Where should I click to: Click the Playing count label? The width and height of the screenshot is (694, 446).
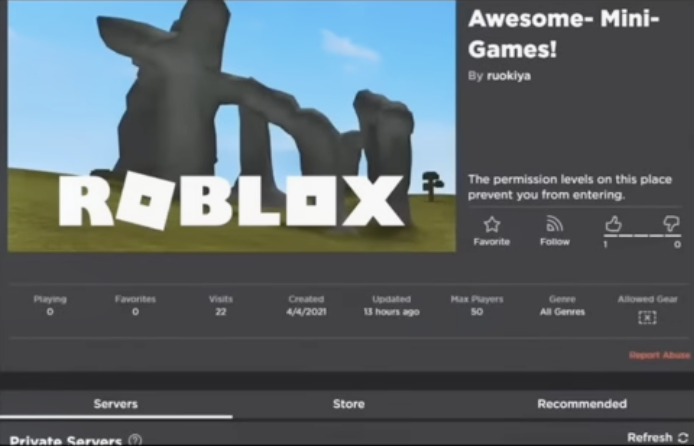click(50, 299)
